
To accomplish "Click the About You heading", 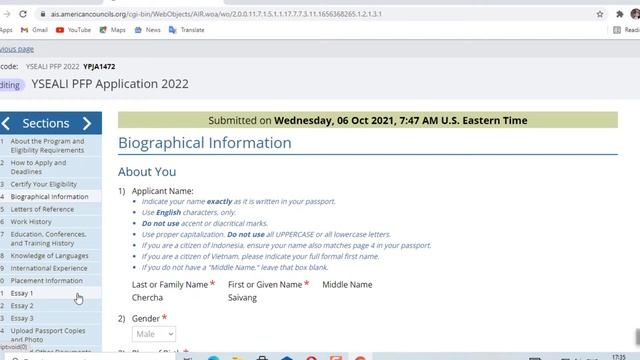I will (x=147, y=172).
